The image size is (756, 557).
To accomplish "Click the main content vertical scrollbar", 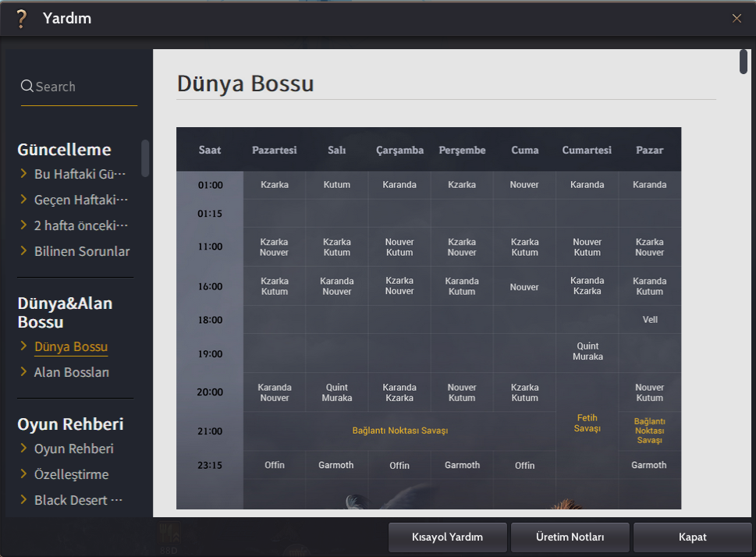I will pyautogui.click(x=744, y=62).
